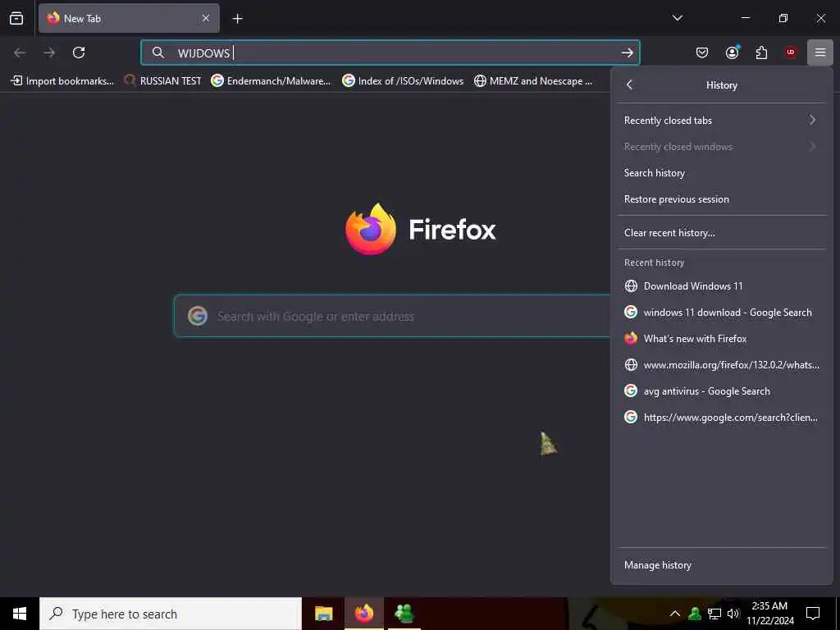Click Manage history at panel bottom
The height and width of the screenshot is (630, 840).
click(x=722, y=565)
